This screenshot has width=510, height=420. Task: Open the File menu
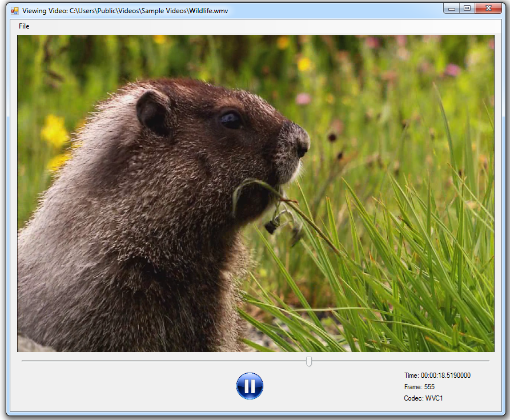(x=24, y=26)
